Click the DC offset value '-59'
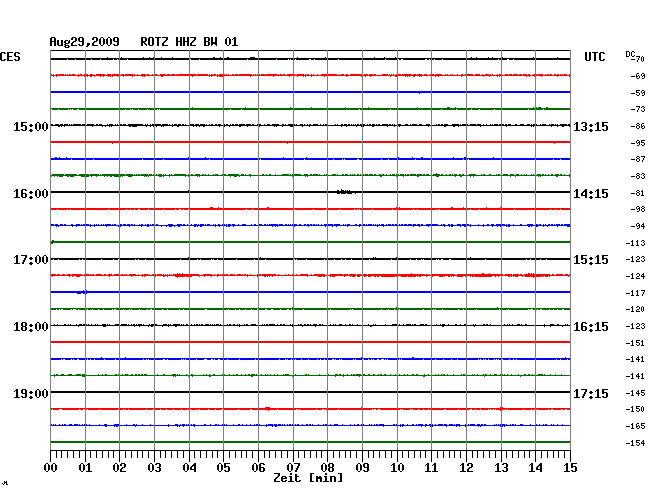 [x=638, y=93]
